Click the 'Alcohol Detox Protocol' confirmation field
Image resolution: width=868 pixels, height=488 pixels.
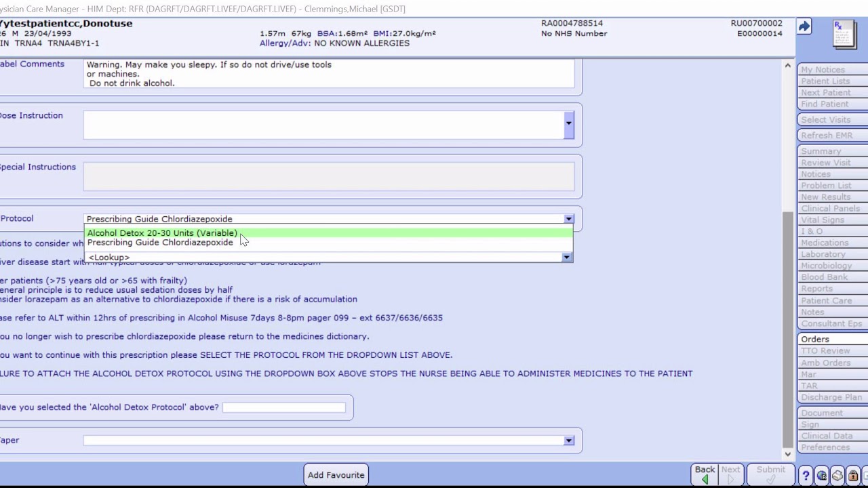(x=284, y=407)
